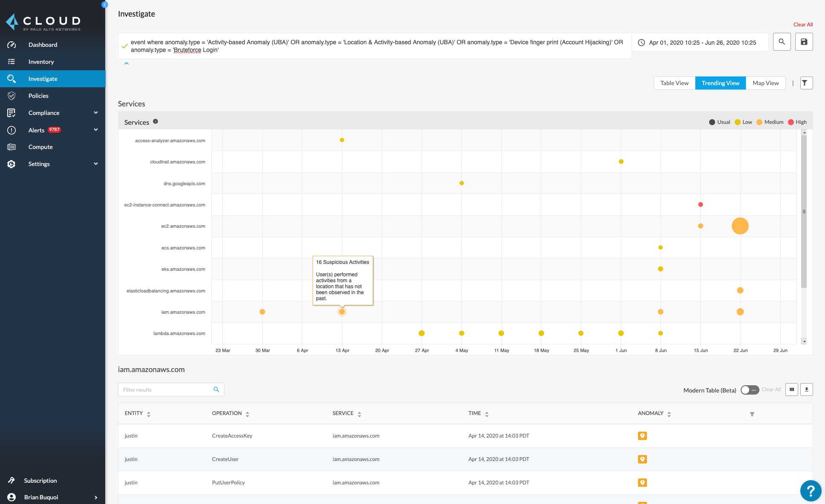The image size is (825, 504).
Task: Click the Trending View button
Action: click(x=720, y=83)
